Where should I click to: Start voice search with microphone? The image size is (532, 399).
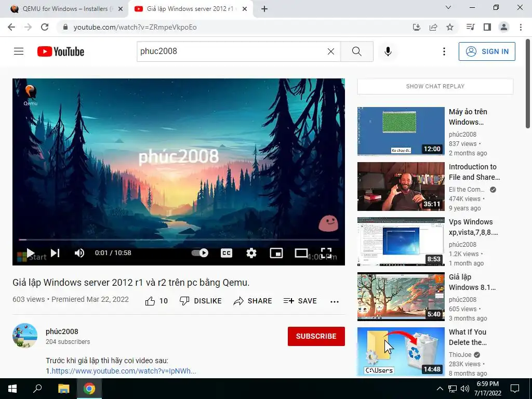tap(388, 51)
